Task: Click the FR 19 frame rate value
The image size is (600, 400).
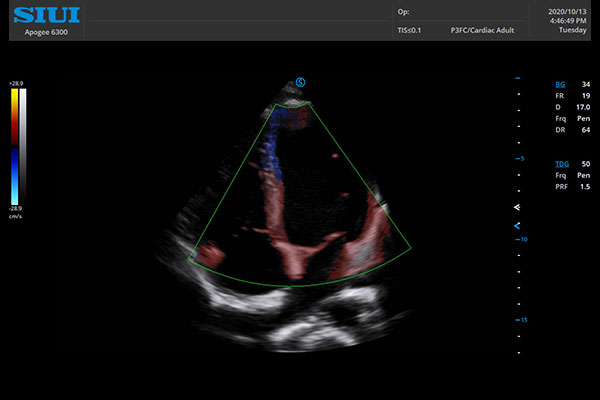Action: pos(586,96)
